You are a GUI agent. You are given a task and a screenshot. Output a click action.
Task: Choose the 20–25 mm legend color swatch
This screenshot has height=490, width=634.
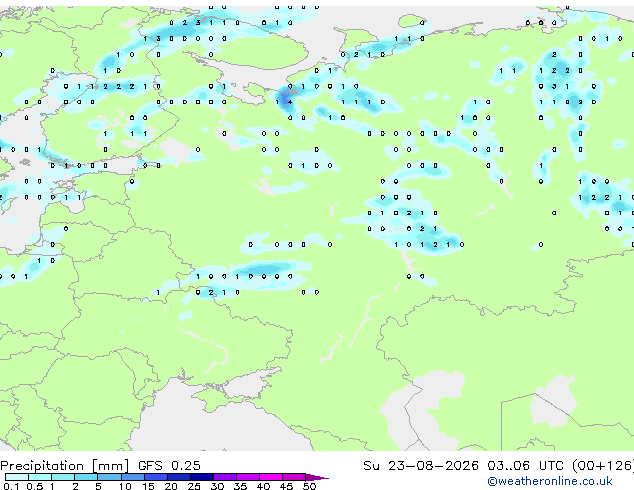[178, 477]
